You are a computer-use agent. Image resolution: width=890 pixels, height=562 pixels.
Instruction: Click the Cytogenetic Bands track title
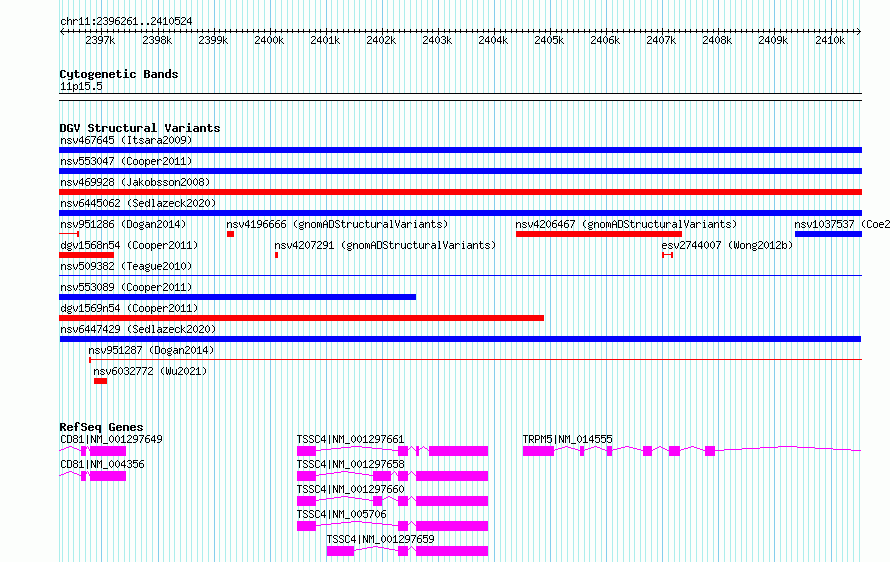pyautogui.click(x=119, y=74)
